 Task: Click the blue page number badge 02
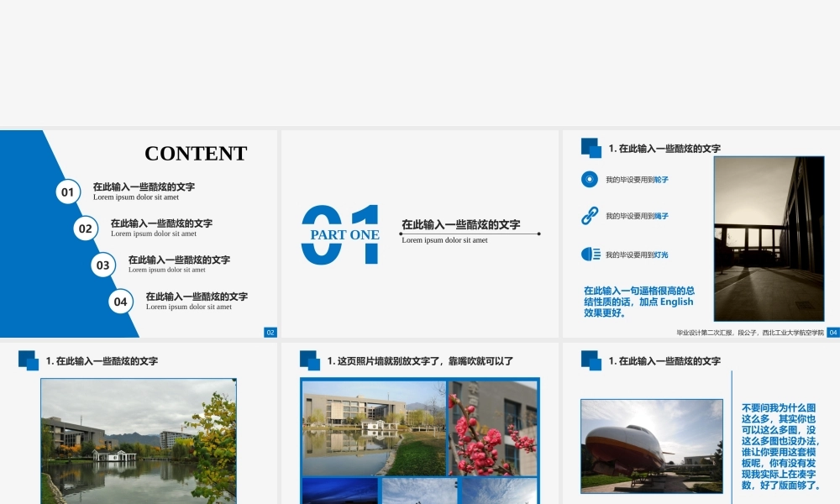[270, 333]
